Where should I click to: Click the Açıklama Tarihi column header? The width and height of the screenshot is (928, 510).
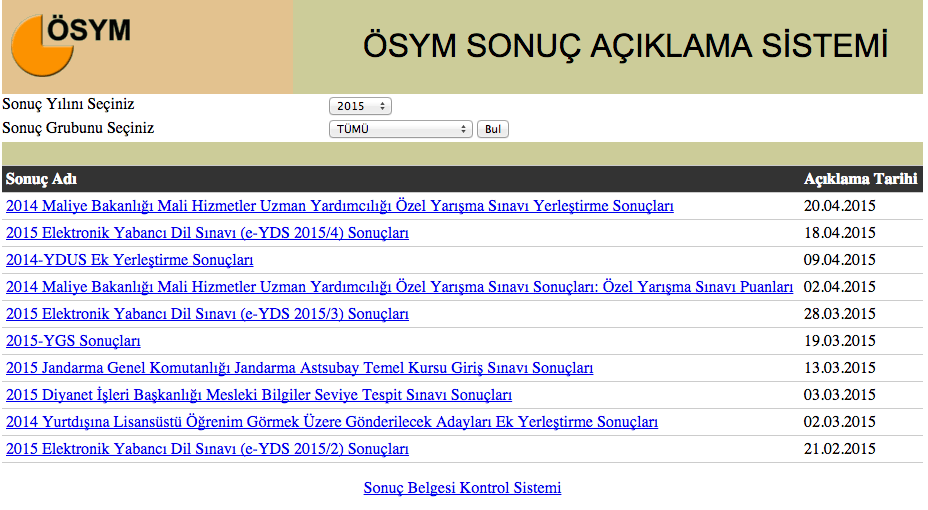[x=861, y=179]
